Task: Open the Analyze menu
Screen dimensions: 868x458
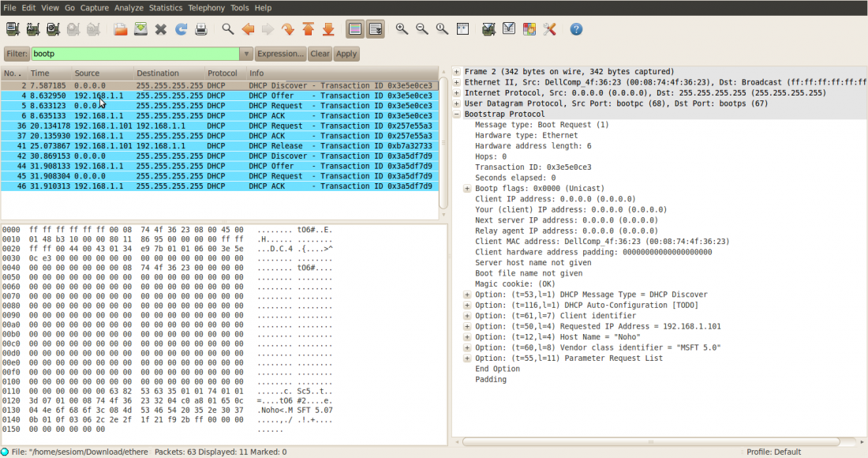Action: pyautogui.click(x=129, y=8)
